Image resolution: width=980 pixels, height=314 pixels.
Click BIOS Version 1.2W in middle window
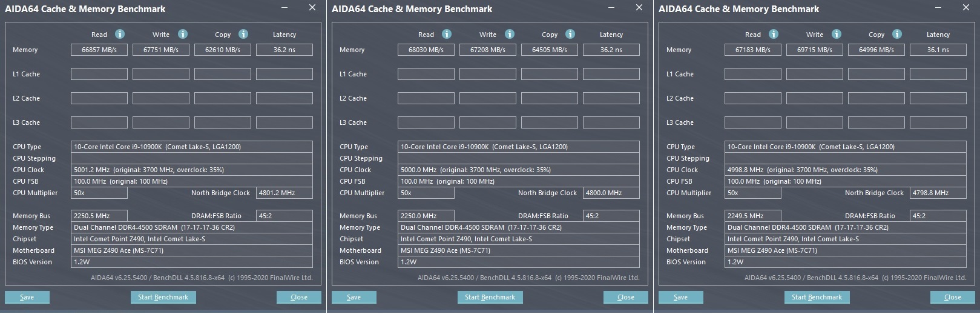pyautogui.click(x=519, y=262)
